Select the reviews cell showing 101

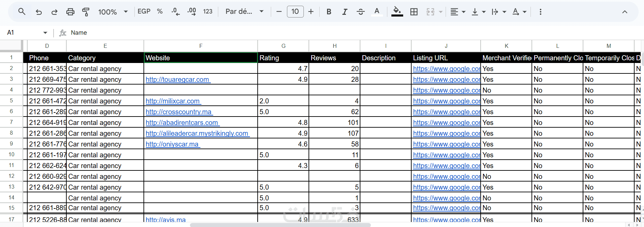tap(334, 123)
